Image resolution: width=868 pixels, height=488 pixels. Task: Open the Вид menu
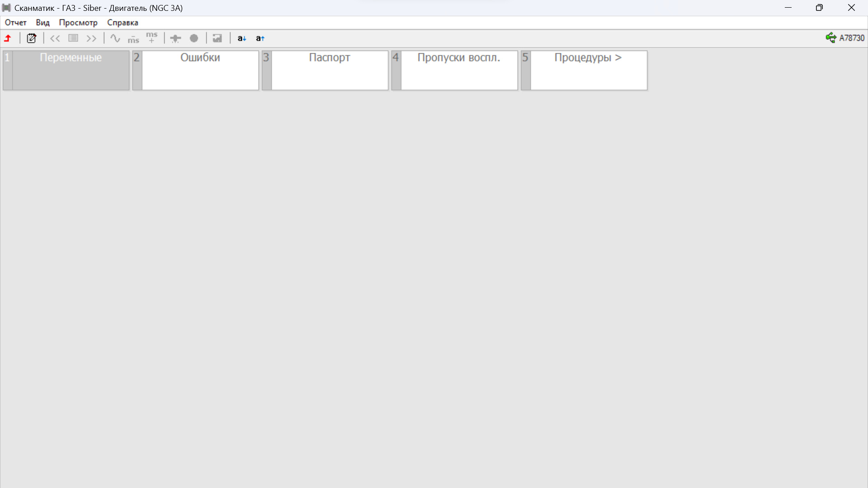click(x=43, y=23)
